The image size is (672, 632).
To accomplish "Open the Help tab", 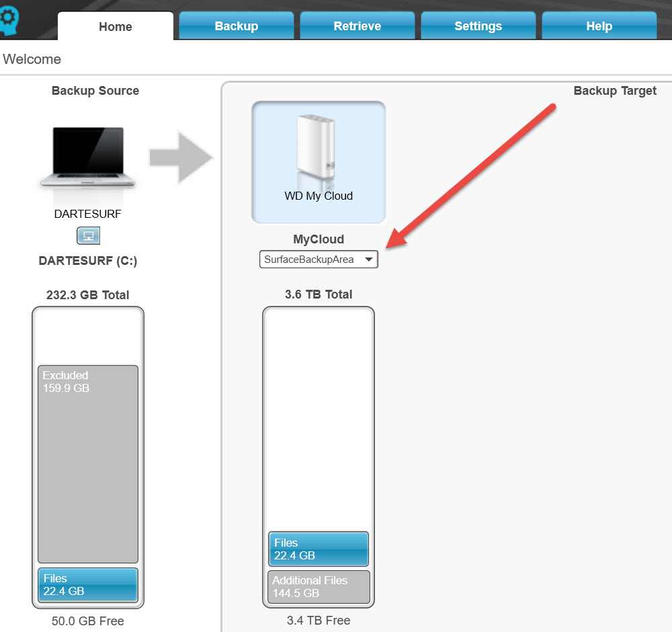I will click(x=599, y=26).
